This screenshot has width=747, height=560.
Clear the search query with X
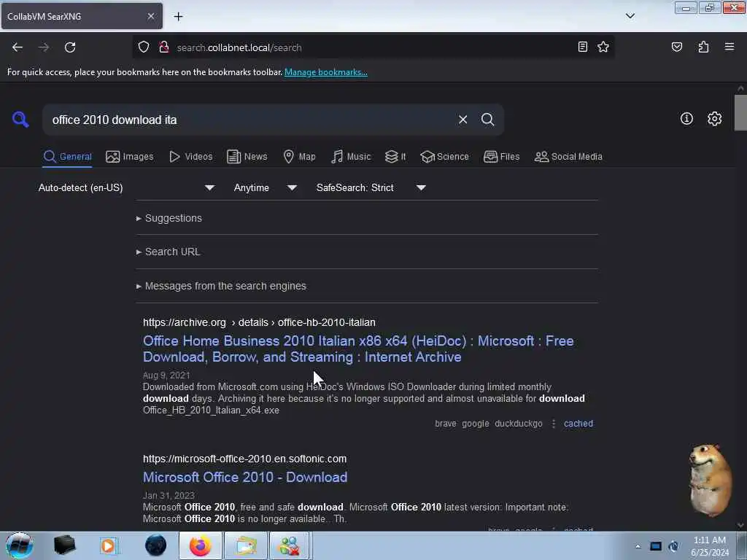tap(462, 120)
